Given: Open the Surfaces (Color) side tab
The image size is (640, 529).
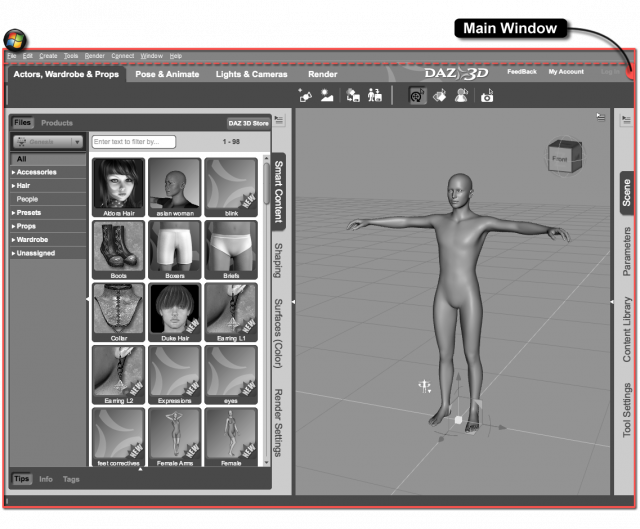Looking at the screenshot, I should (x=278, y=333).
